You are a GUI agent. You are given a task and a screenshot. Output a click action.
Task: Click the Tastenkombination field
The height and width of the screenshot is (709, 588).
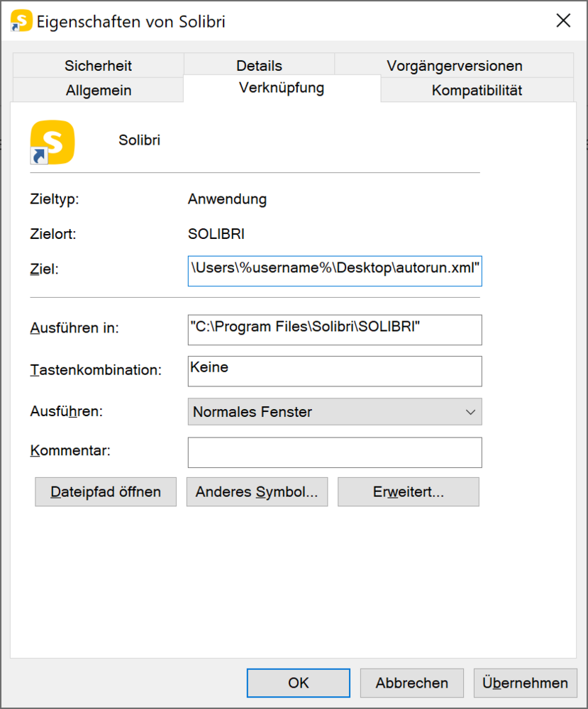pyautogui.click(x=335, y=372)
